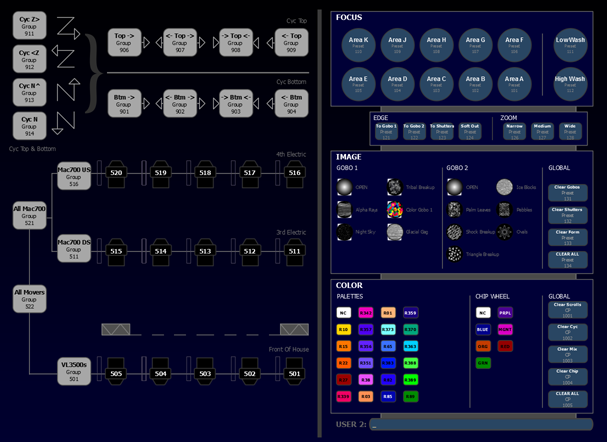Click the VL3500 fixture 503 icon

[x=205, y=374]
